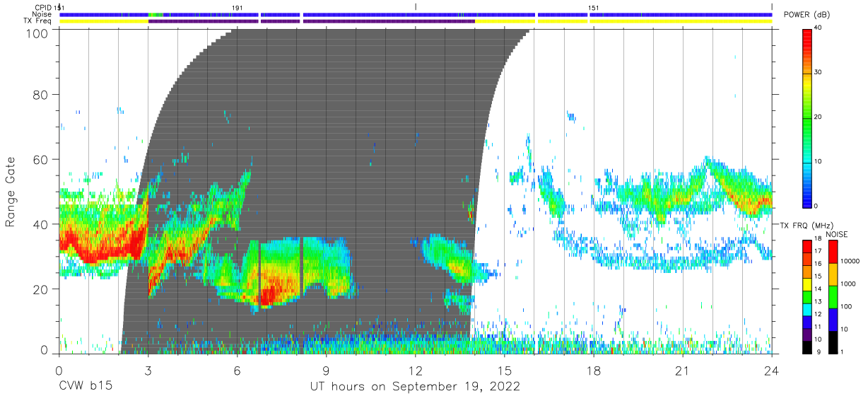Click the '1000' noise scale label
The width and height of the screenshot is (868, 401).
click(848, 284)
